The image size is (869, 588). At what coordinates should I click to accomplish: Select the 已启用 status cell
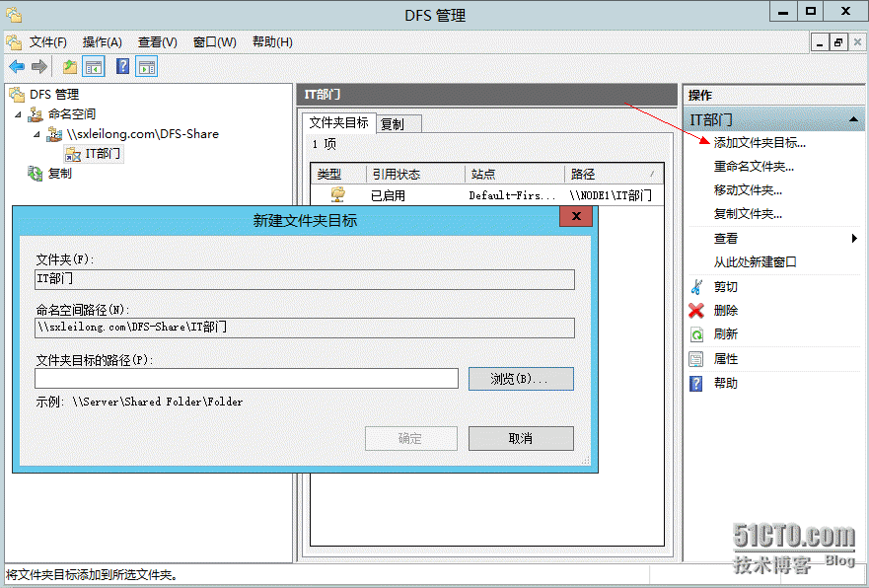388,195
